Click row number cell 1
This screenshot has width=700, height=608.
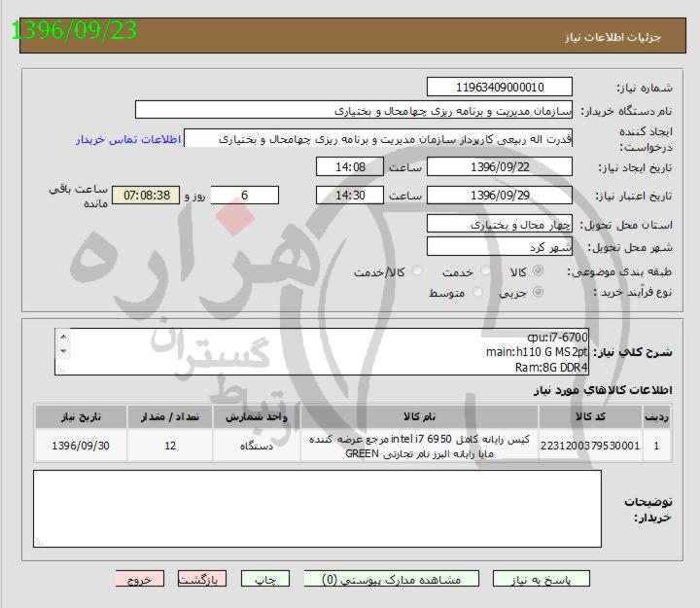click(656, 446)
